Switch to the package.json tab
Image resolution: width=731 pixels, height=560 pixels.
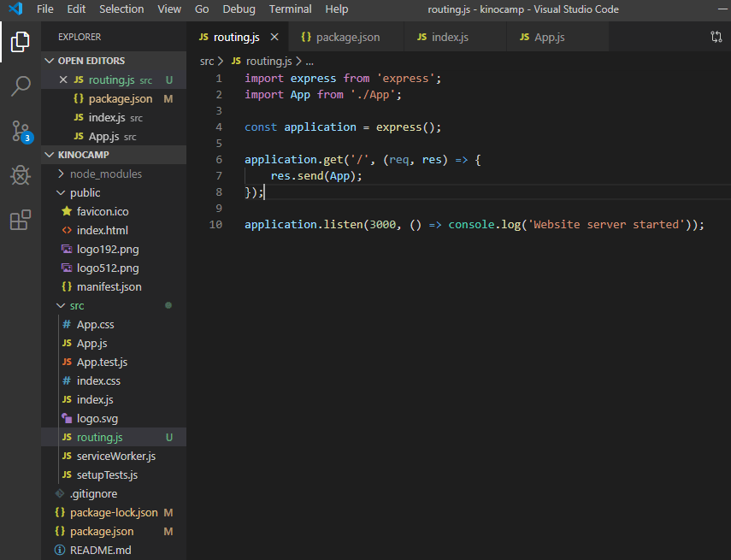click(x=347, y=38)
